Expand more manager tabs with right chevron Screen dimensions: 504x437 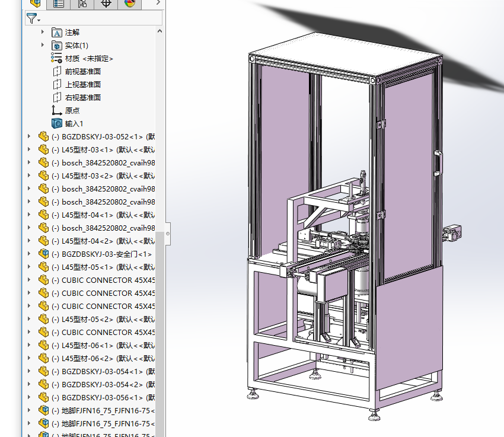coord(158,4)
